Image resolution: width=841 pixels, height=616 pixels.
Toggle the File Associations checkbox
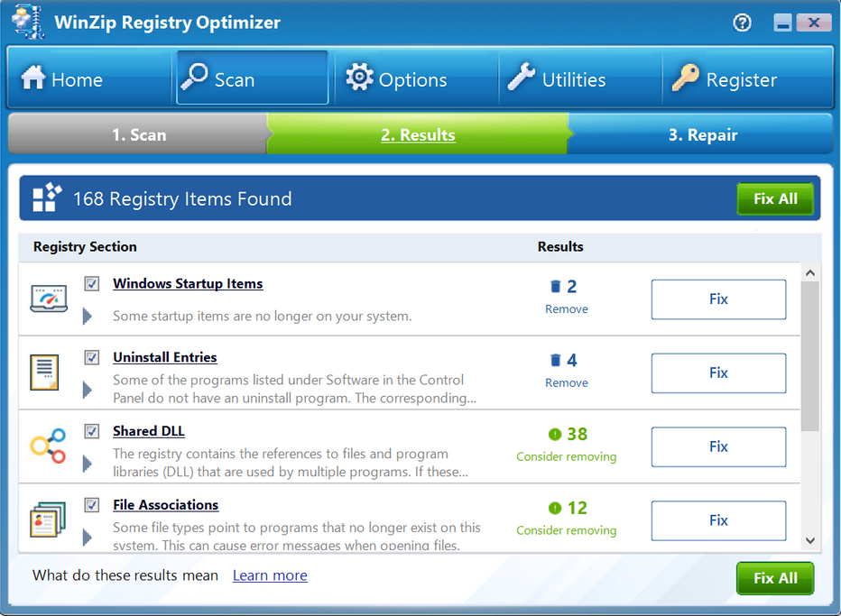point(92,505)
